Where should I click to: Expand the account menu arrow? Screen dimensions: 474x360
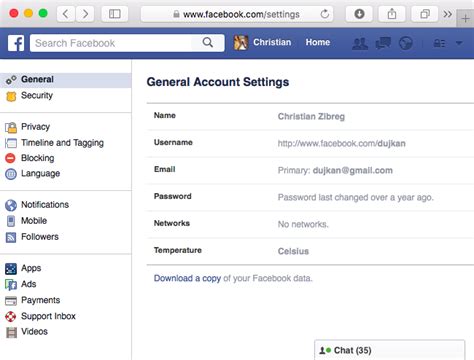click(459, 43)
